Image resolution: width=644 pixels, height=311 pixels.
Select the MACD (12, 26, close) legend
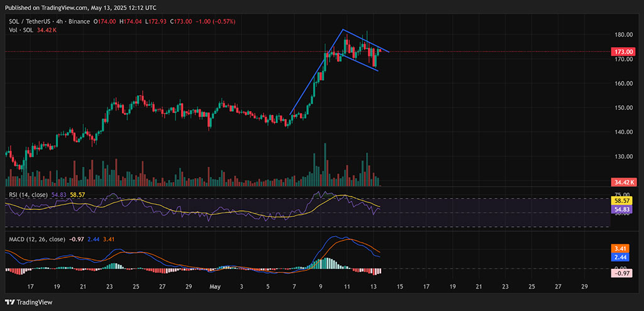tap(36, 239)
